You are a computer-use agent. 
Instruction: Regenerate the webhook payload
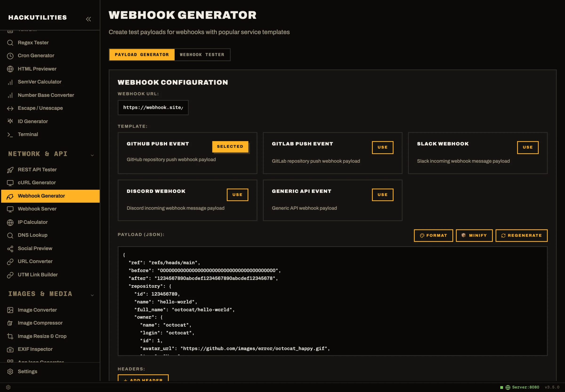521,236
